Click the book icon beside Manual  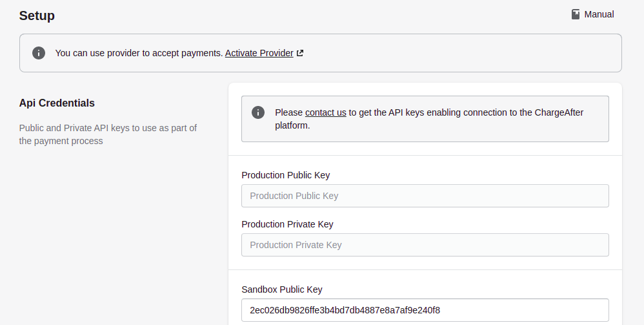[576, 14]
